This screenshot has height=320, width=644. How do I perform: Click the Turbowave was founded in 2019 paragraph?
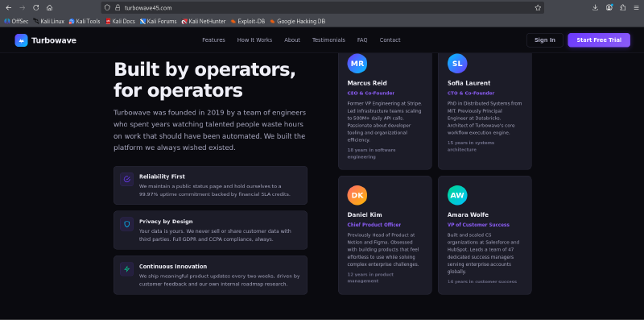click(210, 130)
